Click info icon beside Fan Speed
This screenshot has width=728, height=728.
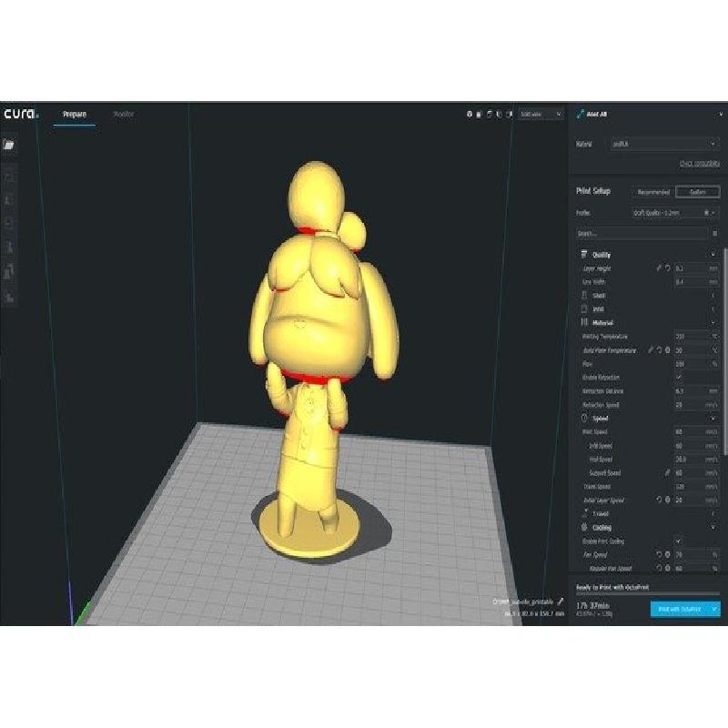(668, 554)
